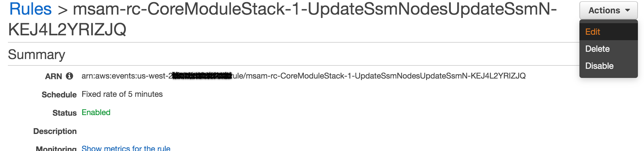This screenshot has height=151, width=644.
Task: Click the caret arrow on Actions button
Action: click(x=627, y=10)
